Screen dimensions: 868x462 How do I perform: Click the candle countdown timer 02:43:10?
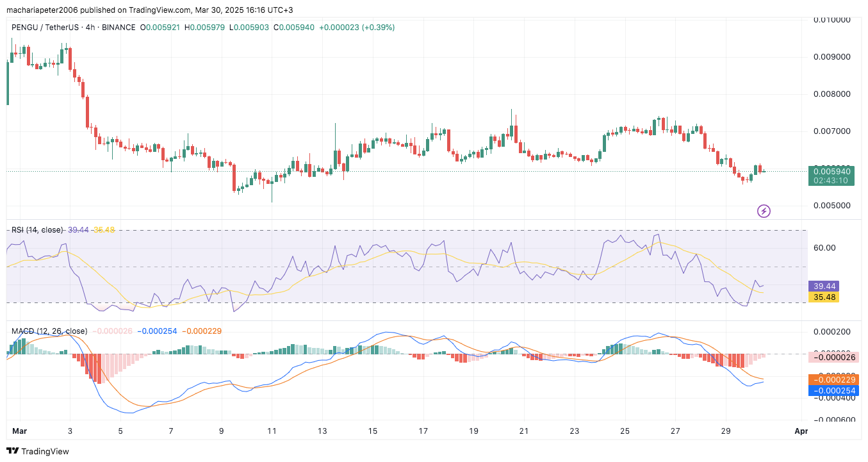pyautogui.click(x=831, y=181)
